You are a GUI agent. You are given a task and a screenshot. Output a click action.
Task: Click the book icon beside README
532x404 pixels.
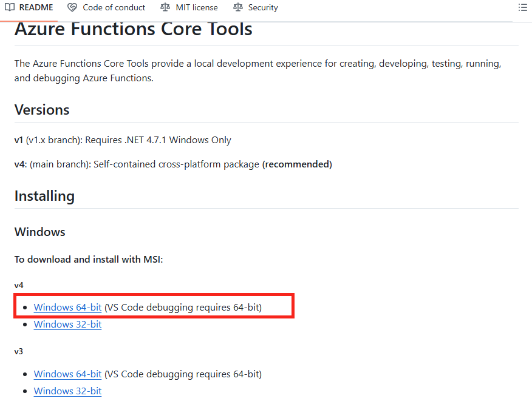point(10,7)
